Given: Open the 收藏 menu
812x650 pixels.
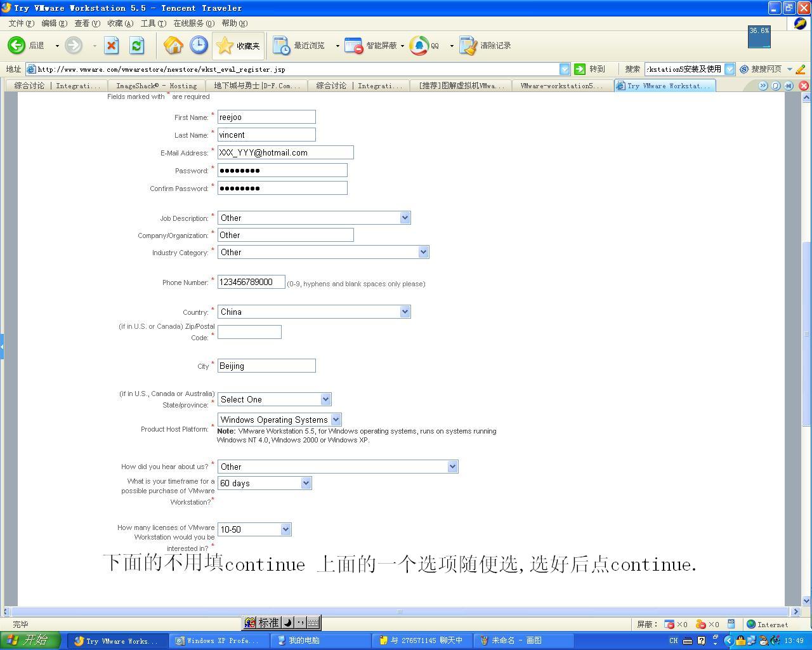Looking at the screenshot, I should (x=120, y=23).
